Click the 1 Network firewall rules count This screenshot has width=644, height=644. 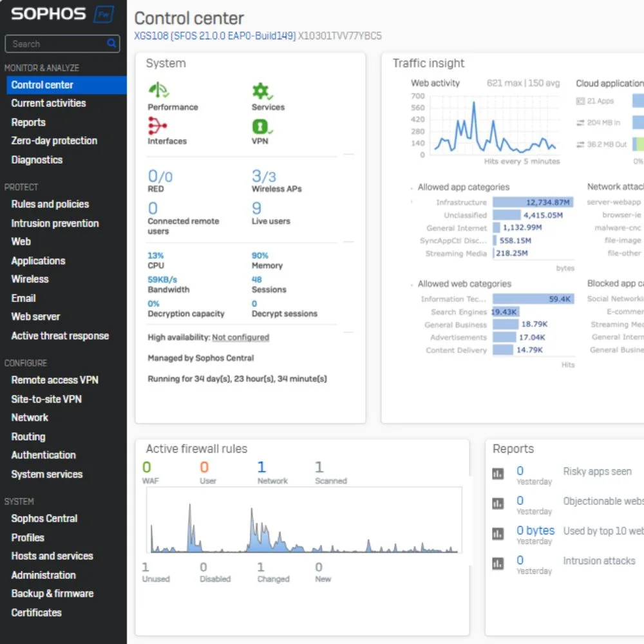tap(261, 468)
